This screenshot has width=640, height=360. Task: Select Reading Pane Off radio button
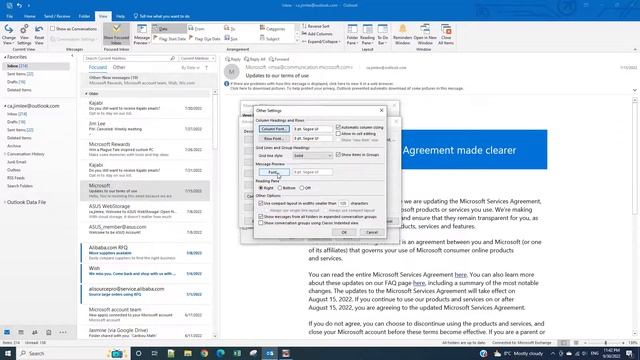coord(302,188)
